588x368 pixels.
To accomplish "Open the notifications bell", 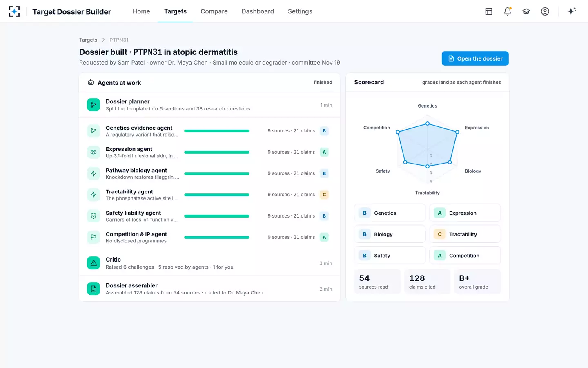I will point(508,11).
